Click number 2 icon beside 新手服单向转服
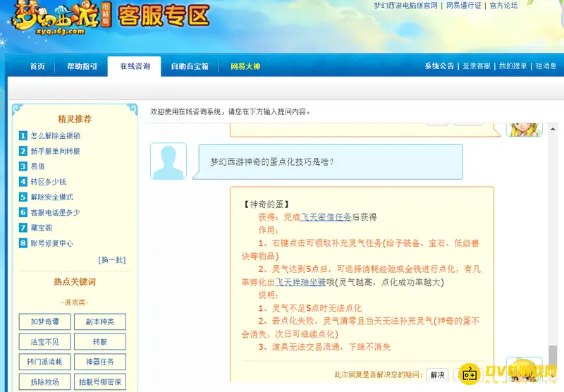The height and width of the screenshot is (392, 564). [23, 151]
